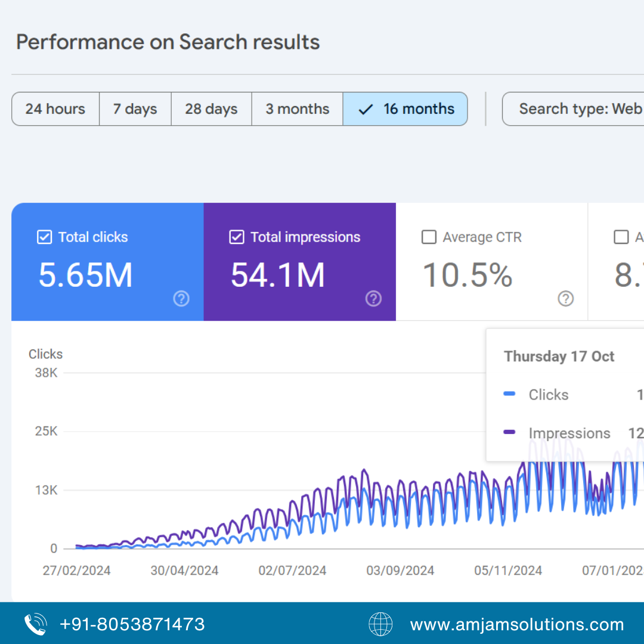Click the phone number +91-8053871473

click(132, 624)
